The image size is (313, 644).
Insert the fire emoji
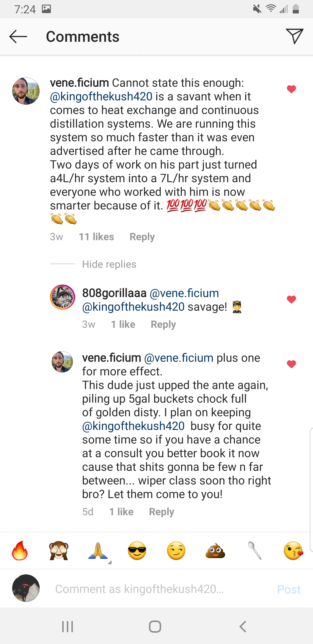[20, 550]
